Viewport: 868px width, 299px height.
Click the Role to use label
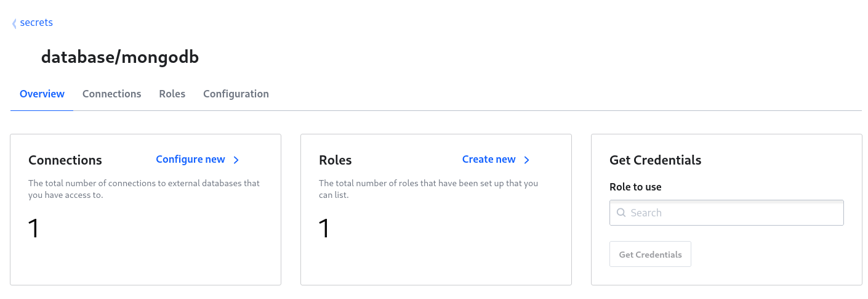[635, 187]
